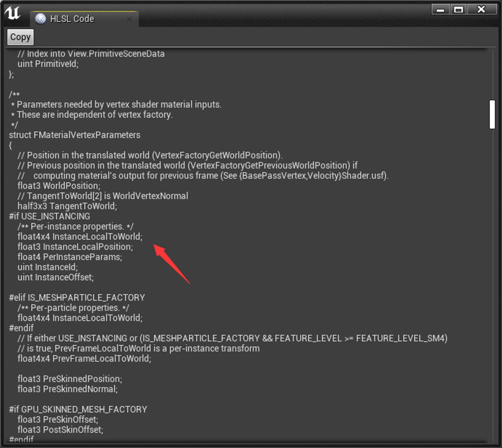Click the float4x4 PrevFrameLocalToWorld line
Viewport: 502px width, 448px height.
[84, 359]
